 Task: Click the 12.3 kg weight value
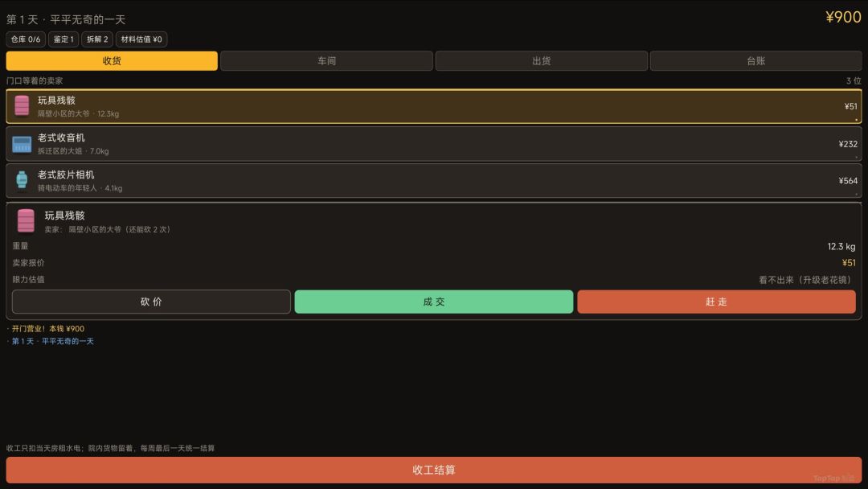841,246
